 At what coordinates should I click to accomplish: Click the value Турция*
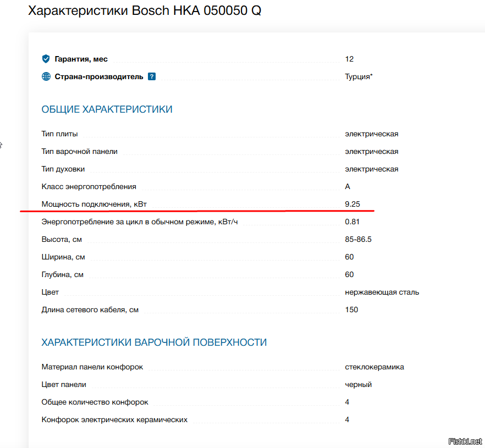point(359,76)
